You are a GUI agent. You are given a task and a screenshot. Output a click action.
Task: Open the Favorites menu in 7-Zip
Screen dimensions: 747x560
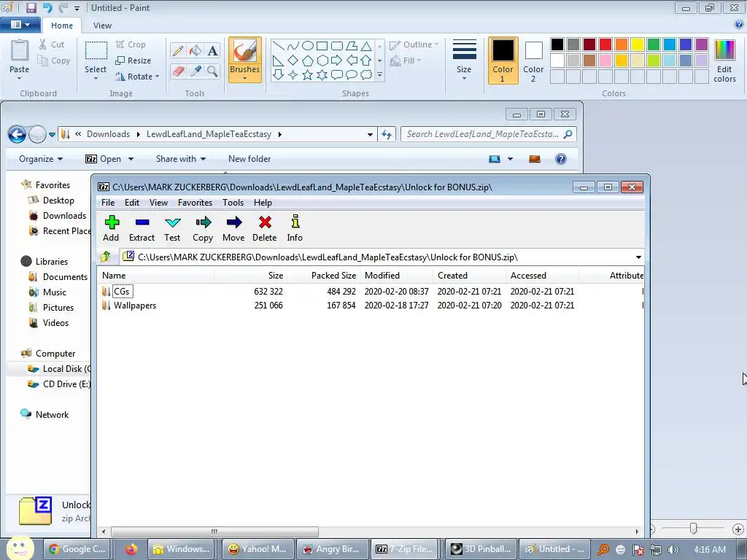(196, 203)
